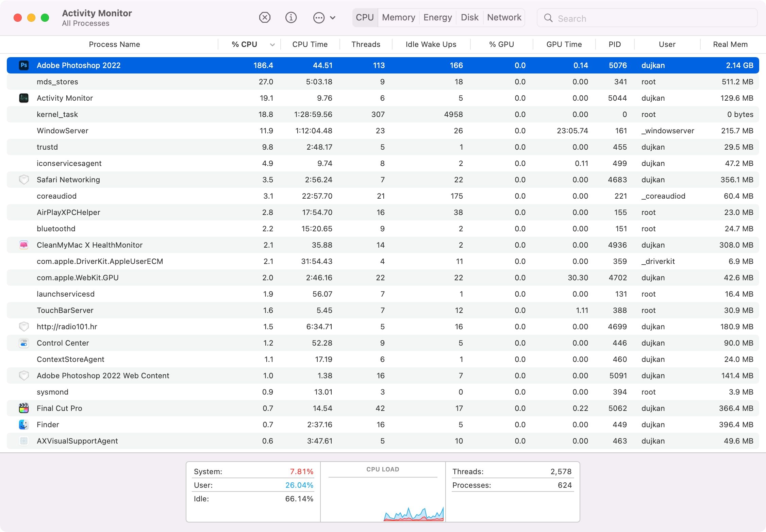The width and height of the screenshot is (766, 532).
Task: Click the Stop process toolbar icon
Action: pos(265,17)
